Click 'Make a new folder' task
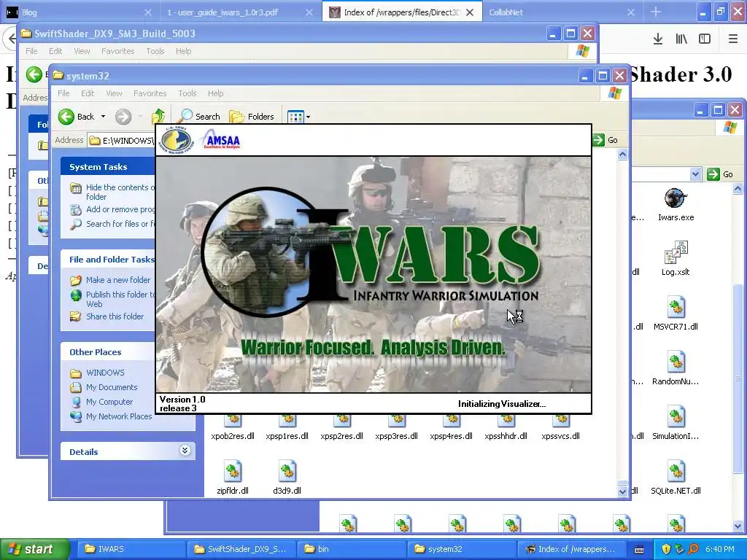Screen dimensions: 747x560 point(117,280)
